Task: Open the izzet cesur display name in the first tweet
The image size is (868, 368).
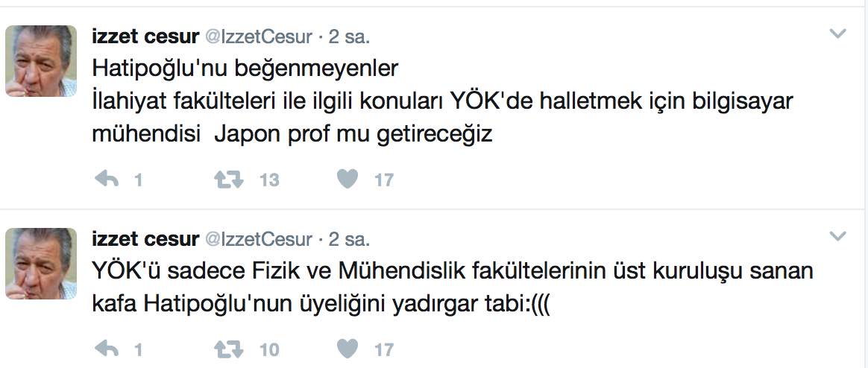Action: [x=144, y=36]
